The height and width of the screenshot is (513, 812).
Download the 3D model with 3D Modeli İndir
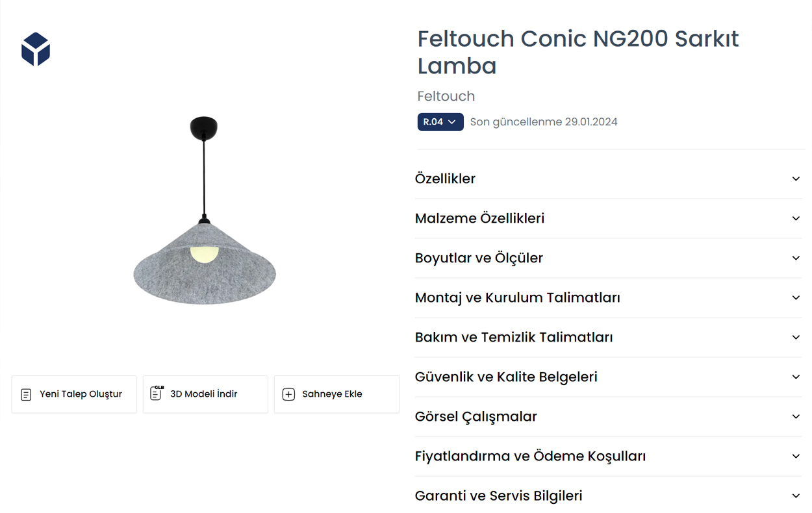pyautogui.click(x=204, y=394)
